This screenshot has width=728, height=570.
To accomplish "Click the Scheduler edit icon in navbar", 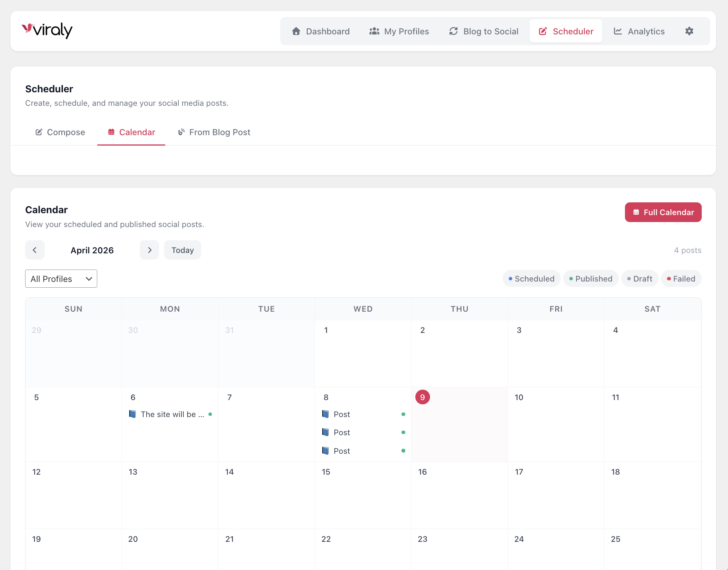I will tap(543, 31).
